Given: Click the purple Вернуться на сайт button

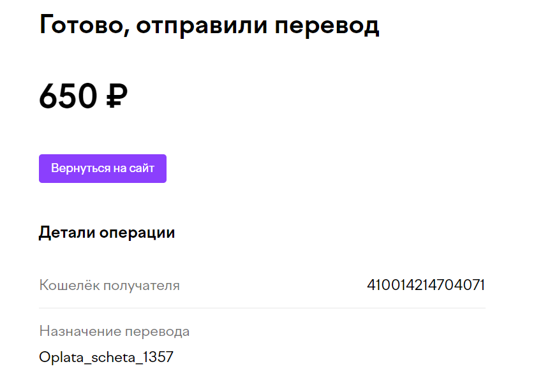Looking at the screenshot, I should click(x=103, y=168).
